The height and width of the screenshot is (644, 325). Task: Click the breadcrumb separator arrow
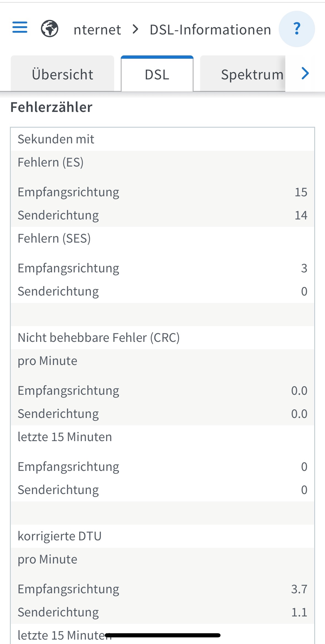coord(135,29)
